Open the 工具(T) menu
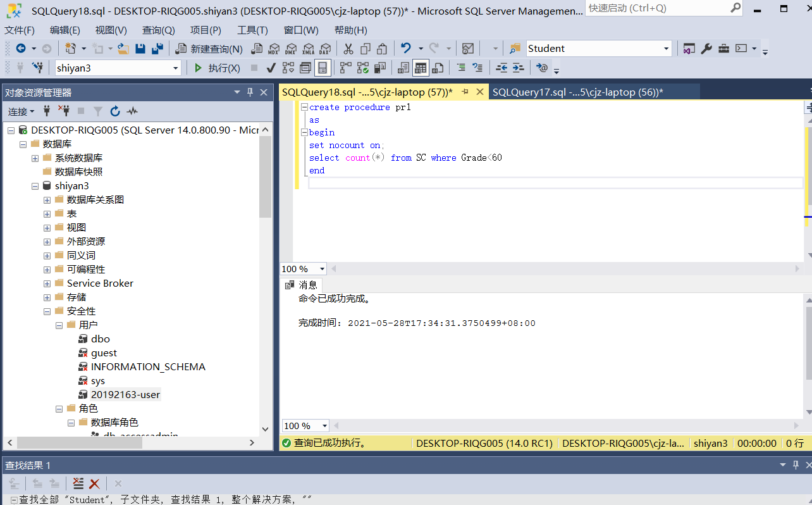The height and width of the screenshot is (505, 812). click(252, 30)
